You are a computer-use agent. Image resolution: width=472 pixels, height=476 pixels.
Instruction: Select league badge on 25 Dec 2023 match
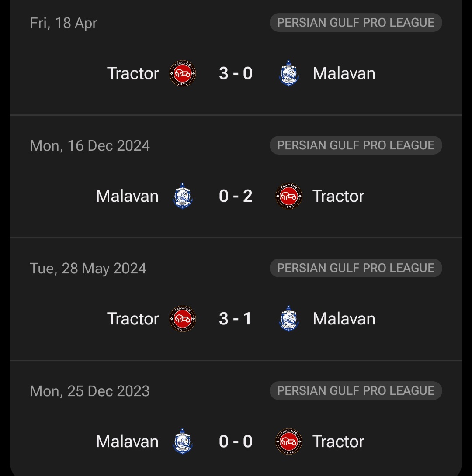point(356,391)
